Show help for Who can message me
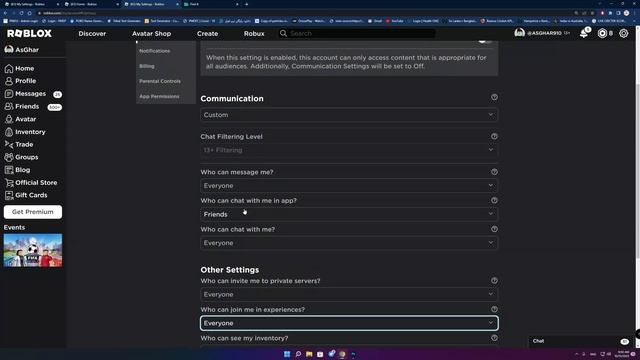This screenshot has width=640, height=360. pos(494,172)
